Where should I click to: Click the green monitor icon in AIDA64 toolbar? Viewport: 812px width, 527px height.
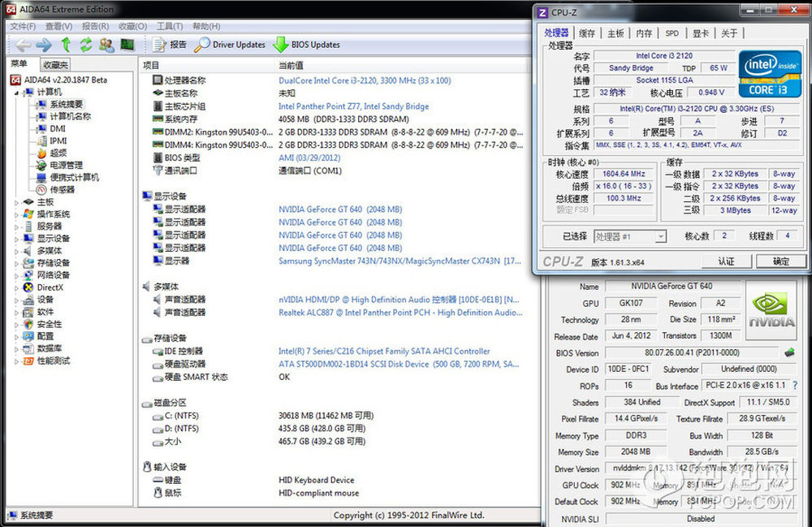pos(127,45)
